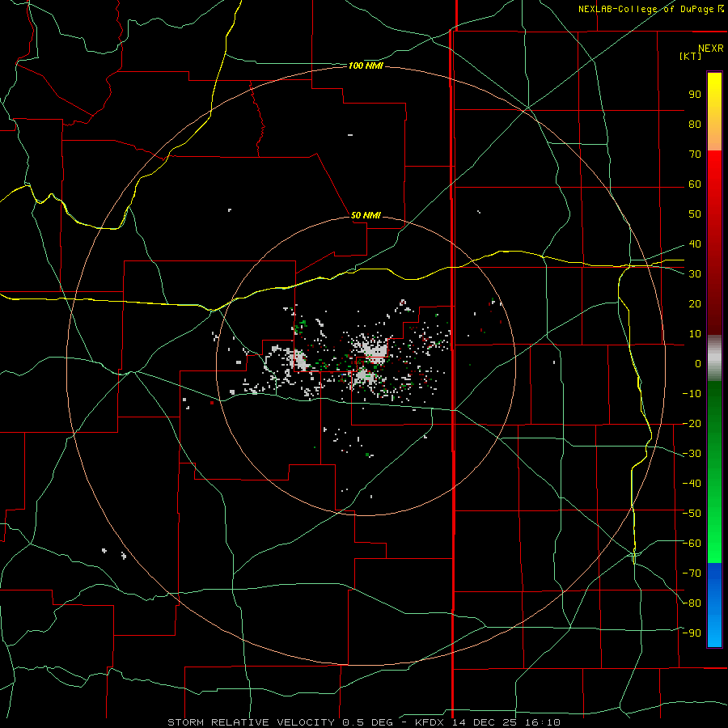Click the bright green segment of the color bar
Screen dimensions: 728x728
point(714,472)
